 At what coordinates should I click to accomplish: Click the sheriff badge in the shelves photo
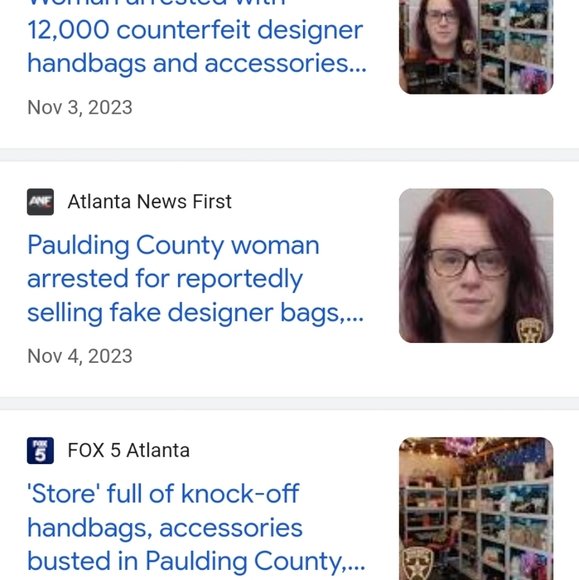pos(418,563)
